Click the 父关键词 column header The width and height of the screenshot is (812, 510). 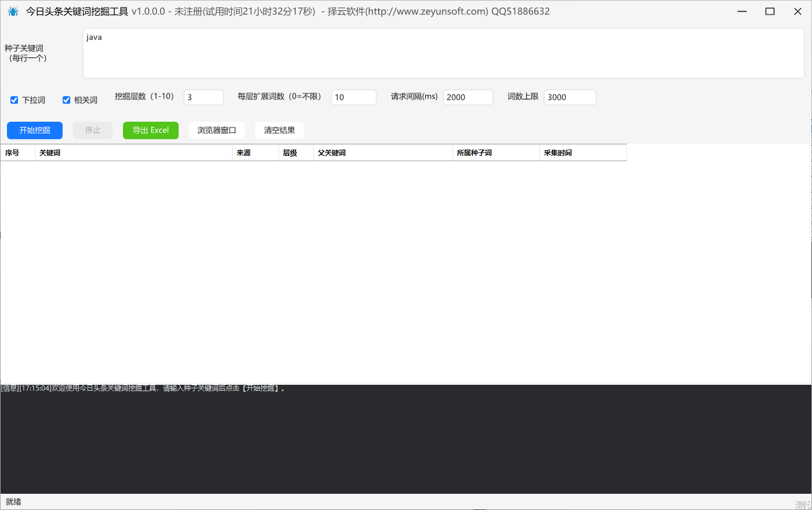[x=383, y=153]
